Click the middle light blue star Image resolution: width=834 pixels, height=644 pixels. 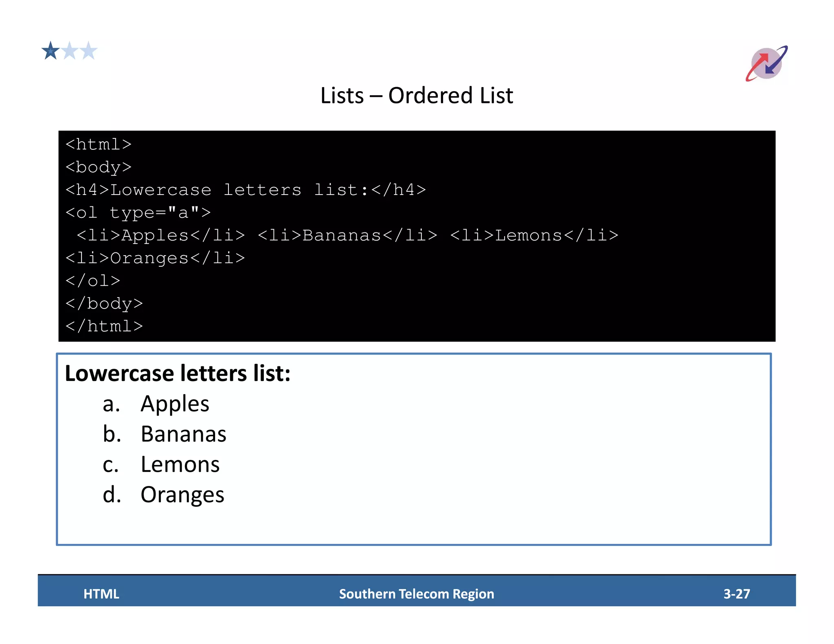pyautogui.click(x=70, y=51)
